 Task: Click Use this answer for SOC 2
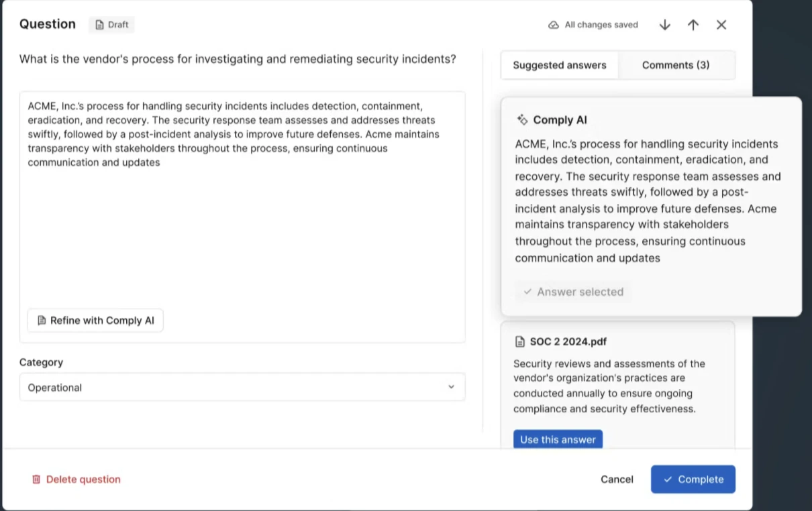point(558,439)
